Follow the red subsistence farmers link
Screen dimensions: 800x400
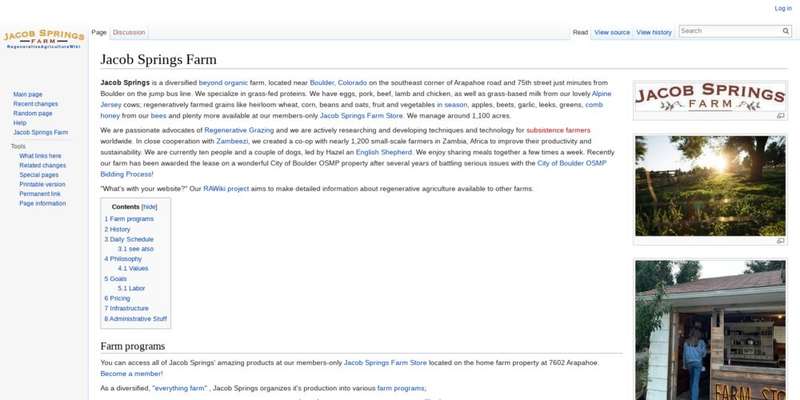558,130
